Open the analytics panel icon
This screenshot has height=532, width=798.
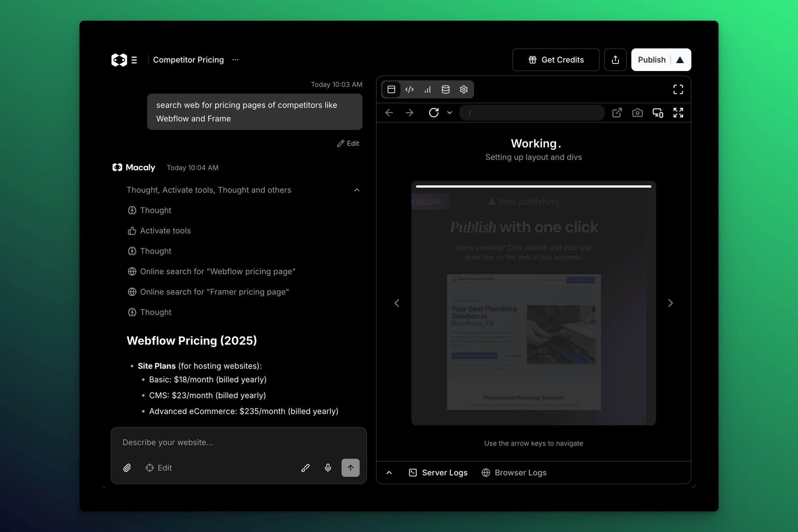coord(427,89)
